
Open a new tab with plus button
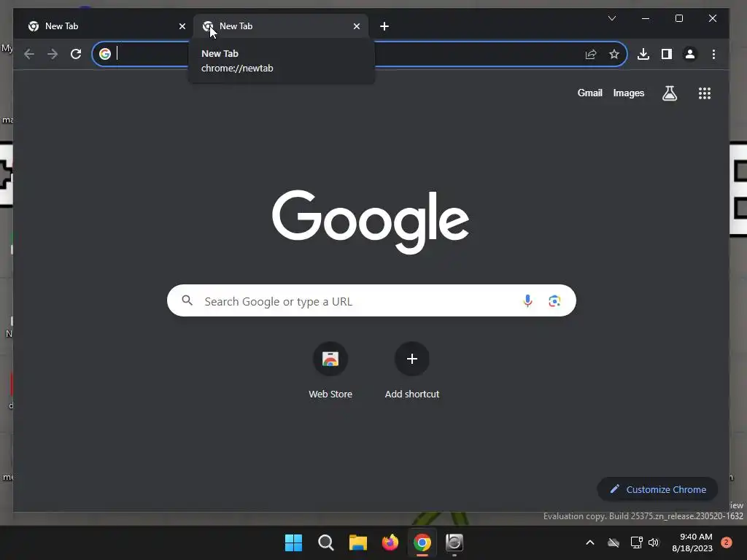click(x=384, y=26)
